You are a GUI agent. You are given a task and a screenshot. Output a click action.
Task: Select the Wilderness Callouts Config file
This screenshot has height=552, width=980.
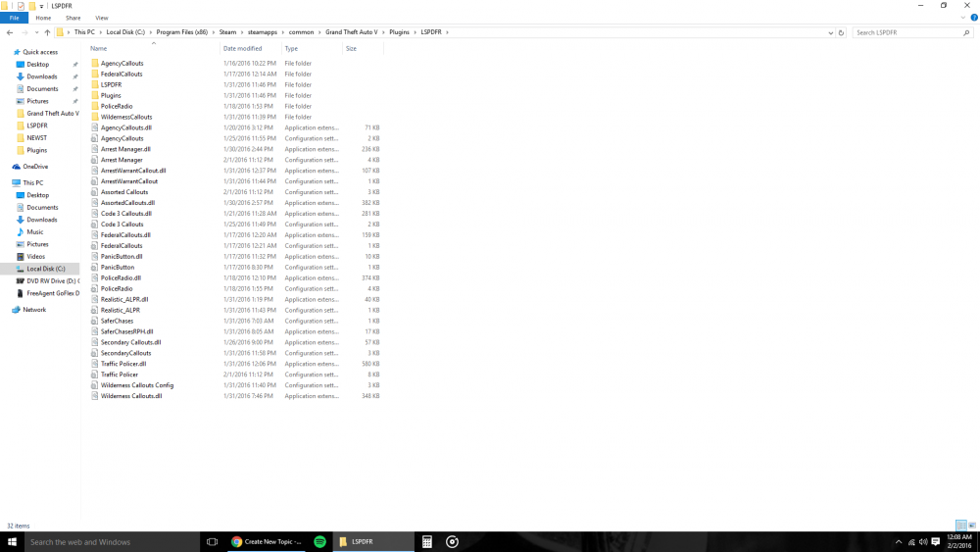click(x=137, y=385)
